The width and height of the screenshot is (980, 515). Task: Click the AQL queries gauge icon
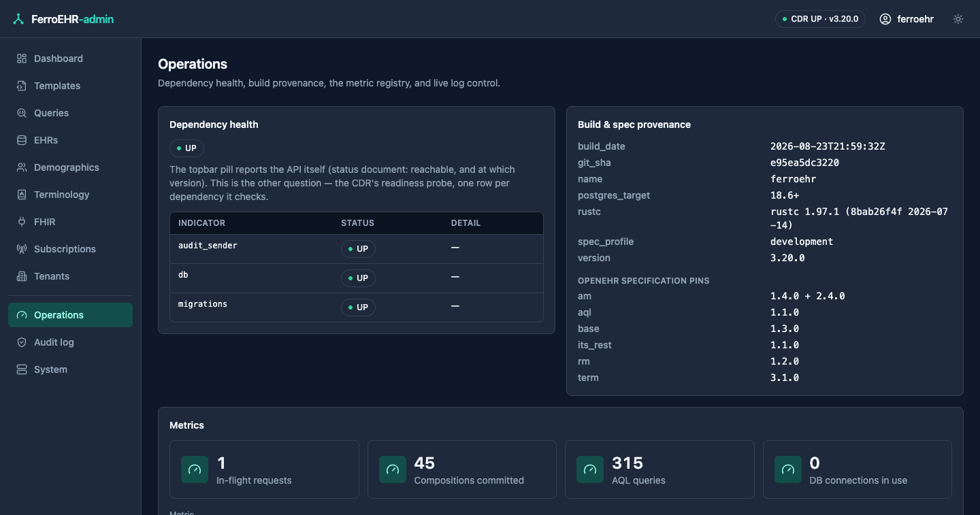590,469
